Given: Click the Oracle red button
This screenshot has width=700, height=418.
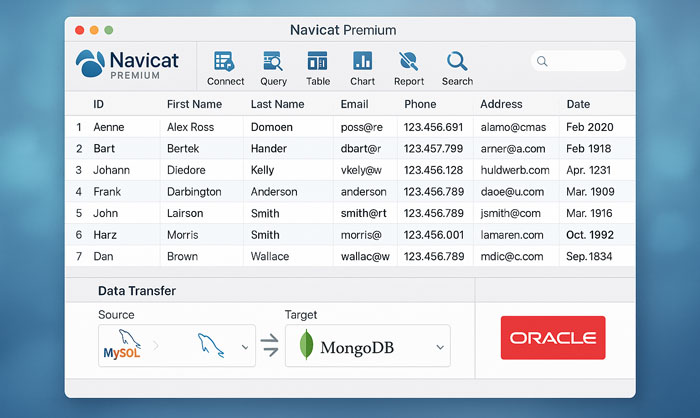Looking at the screenshot, I should pos(553,338).
